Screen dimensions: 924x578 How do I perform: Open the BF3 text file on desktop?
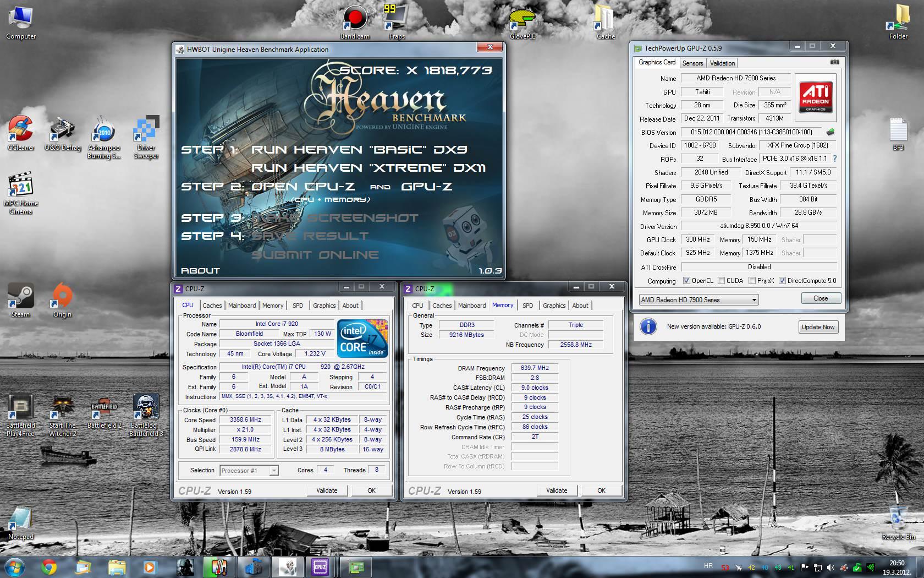898,134
